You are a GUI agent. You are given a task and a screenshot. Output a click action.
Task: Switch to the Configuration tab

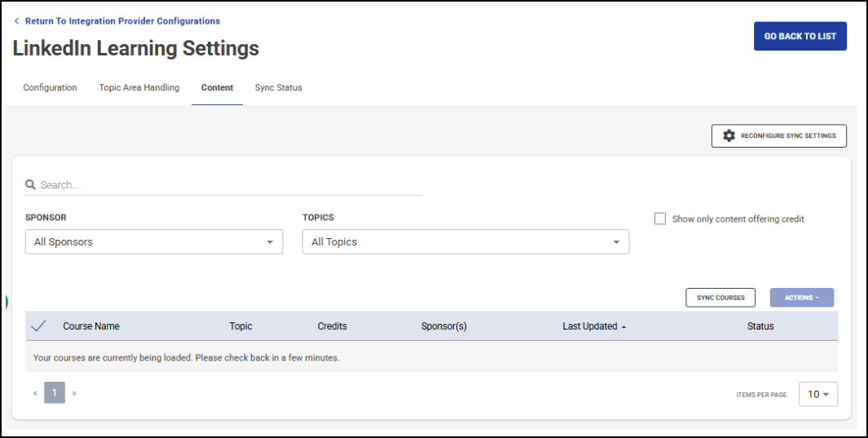(x=50, y=88)
